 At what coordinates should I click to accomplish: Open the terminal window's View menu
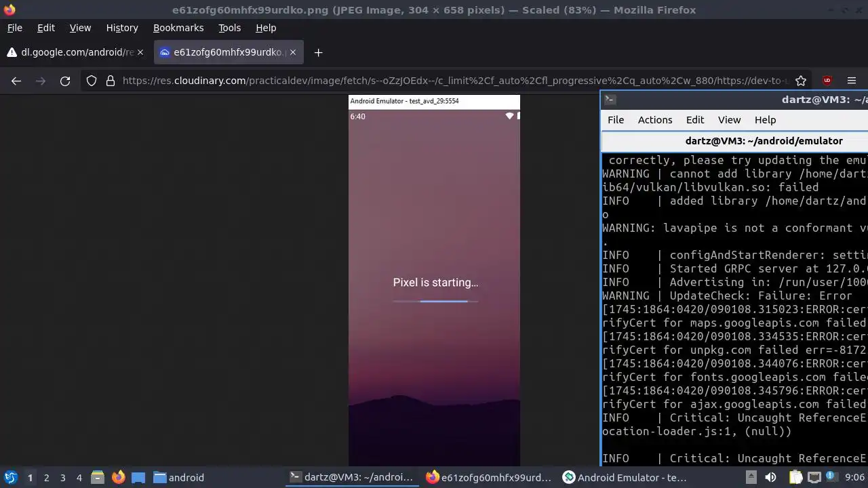click(x=729, y=120)
